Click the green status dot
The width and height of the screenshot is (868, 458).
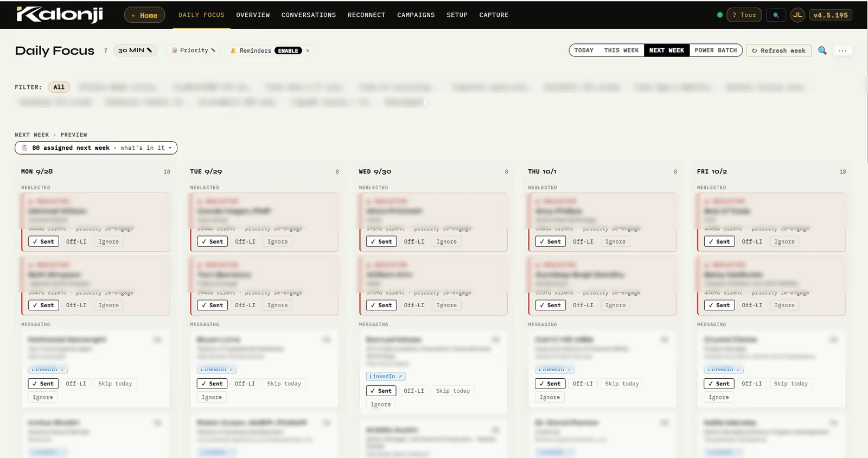(x=720, y=15)
